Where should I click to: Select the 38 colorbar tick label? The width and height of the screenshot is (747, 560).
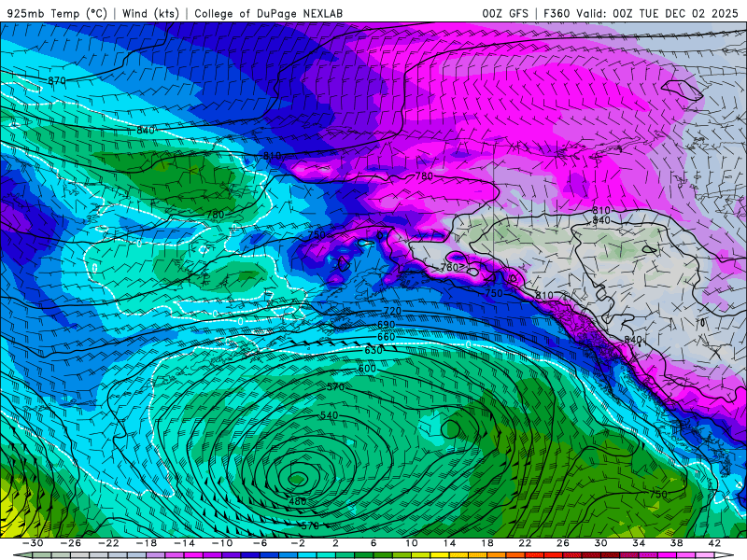pyautogui.click(x=676, y=543)
